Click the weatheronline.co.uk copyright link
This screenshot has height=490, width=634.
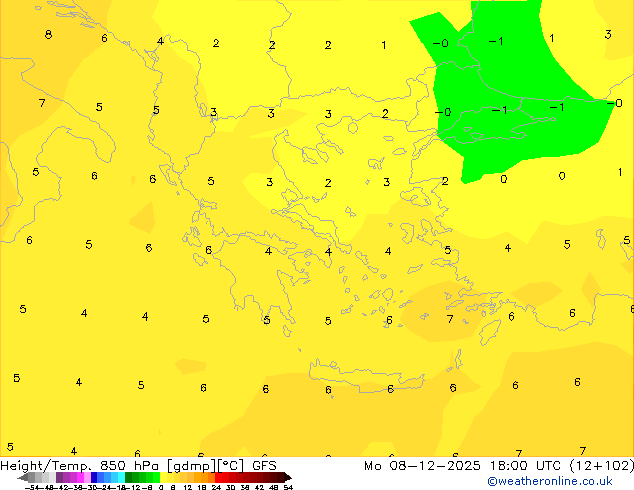[550, 481]
